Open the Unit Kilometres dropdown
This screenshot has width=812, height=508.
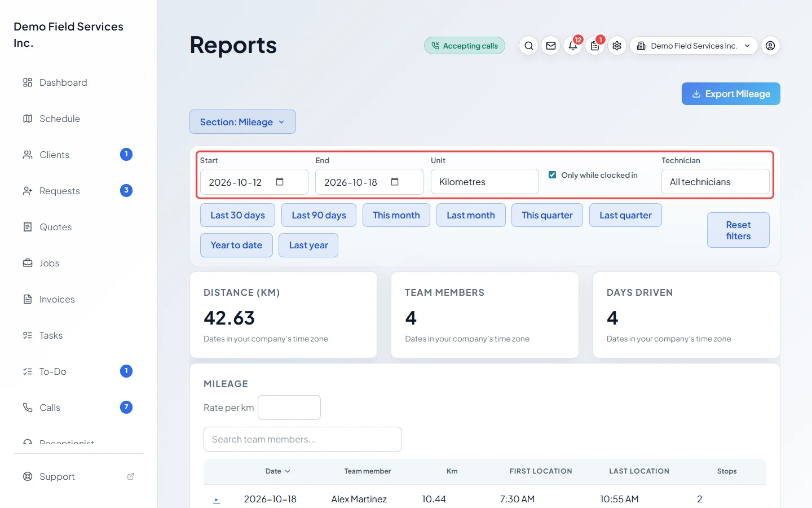(x=485, y=182)
